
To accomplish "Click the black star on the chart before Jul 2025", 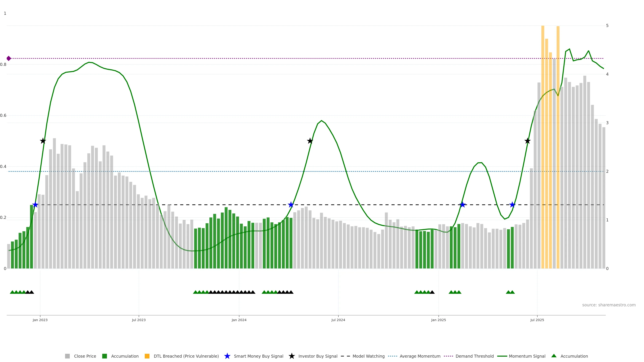I will 527,141.
